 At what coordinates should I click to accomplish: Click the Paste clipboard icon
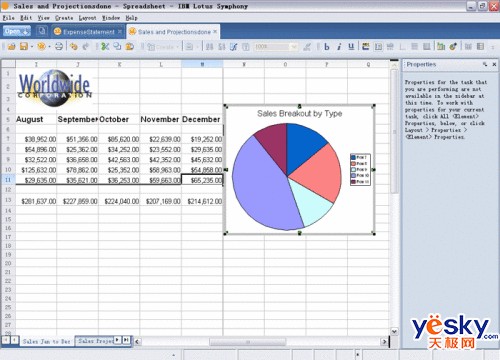[130, 47]
